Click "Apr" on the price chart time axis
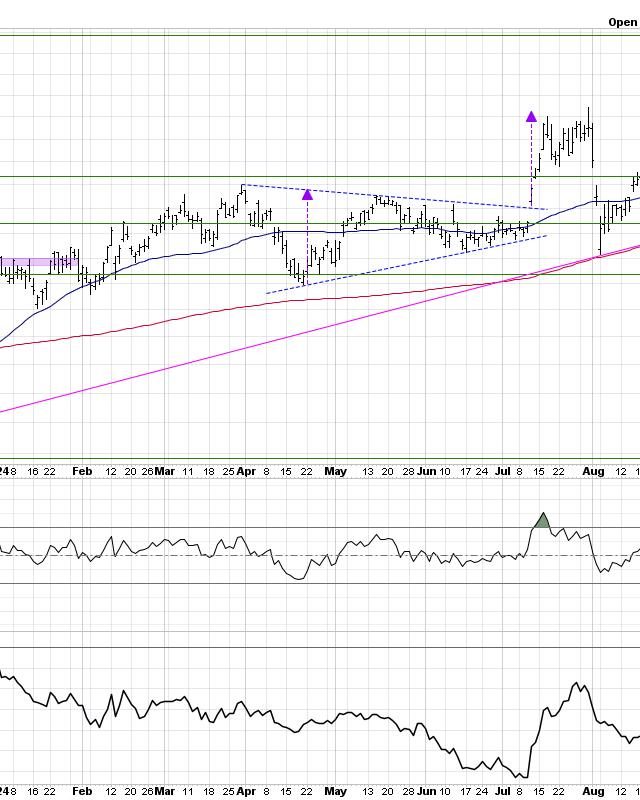The width and height of the screenshot is (640, 800). 247,471
